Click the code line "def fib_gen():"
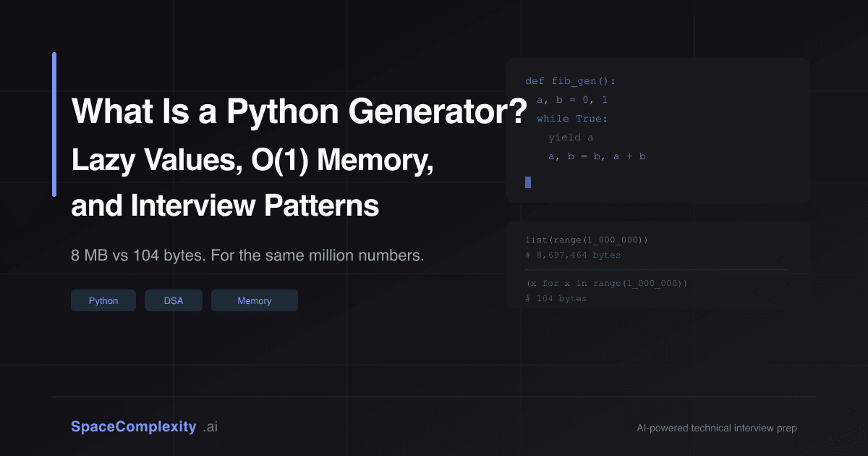Screen dimensions: 868x456 click(x=571, y=81)
